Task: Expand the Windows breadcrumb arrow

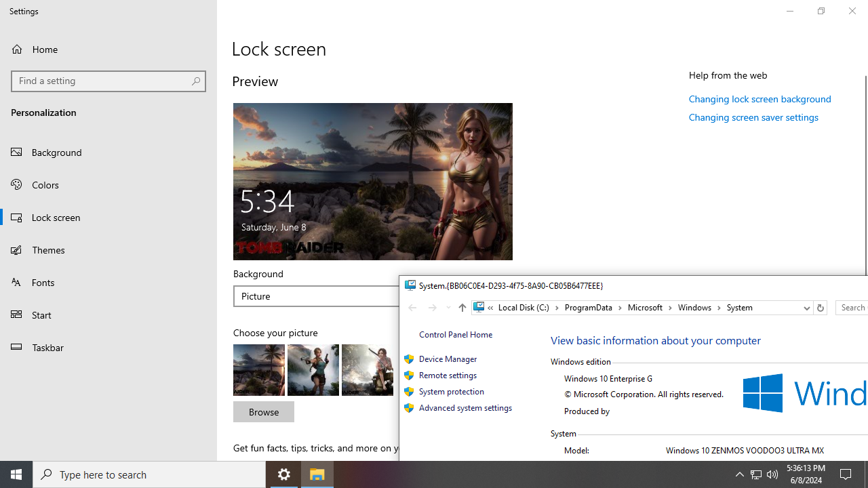Action: point(719,308)
